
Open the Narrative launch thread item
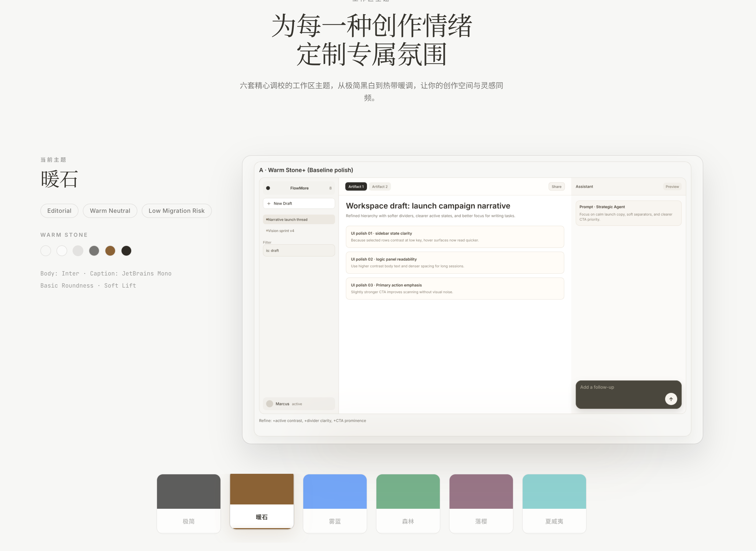[299, 220]
